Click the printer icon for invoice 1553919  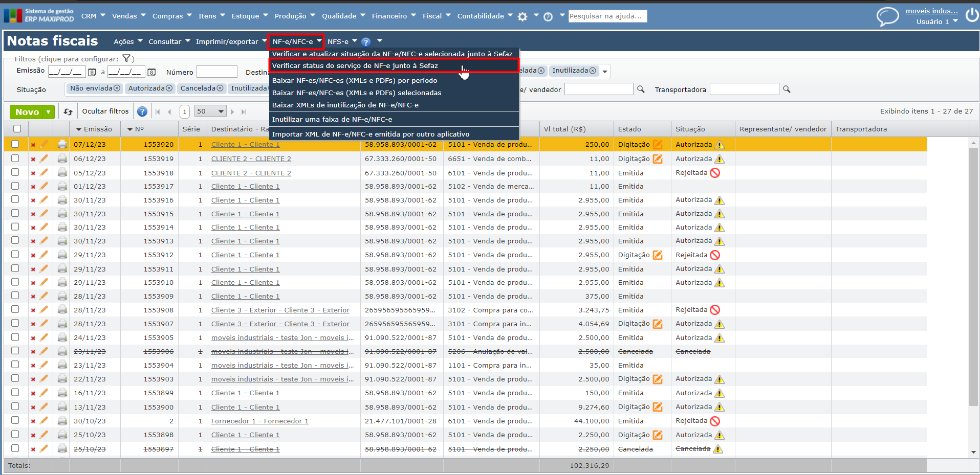coord(62,159)
